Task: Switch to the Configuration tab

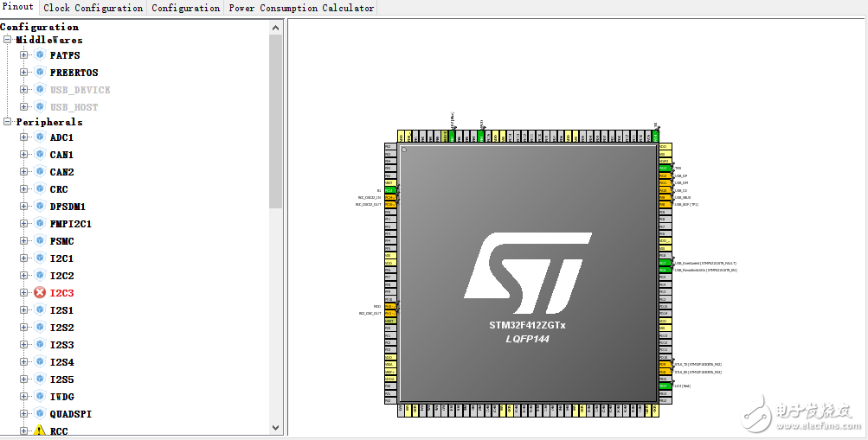Action: tap(185, 8)
